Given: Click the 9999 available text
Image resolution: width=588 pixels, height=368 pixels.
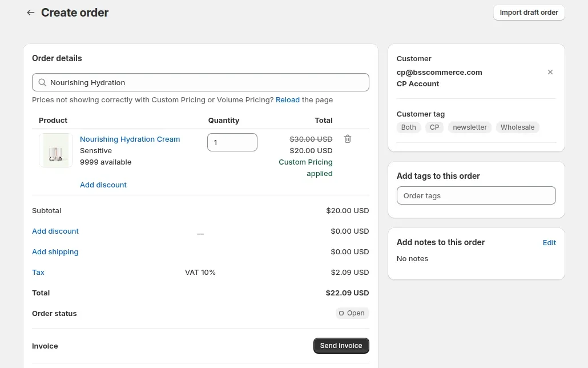Looking at the screenshot, I should tap(106, 162).
